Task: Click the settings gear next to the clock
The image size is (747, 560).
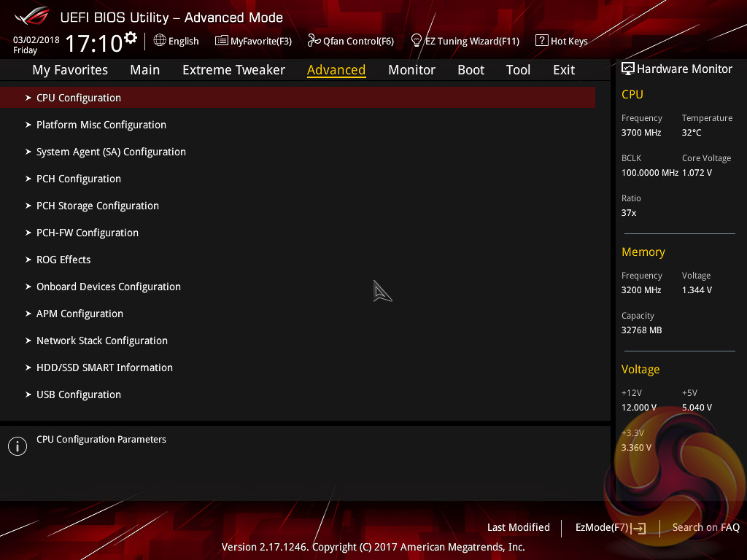Action: (131, 37)
